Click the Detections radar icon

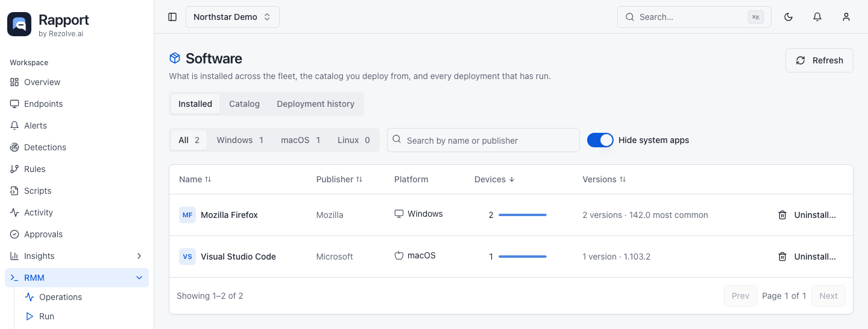(x=14, y=147)
